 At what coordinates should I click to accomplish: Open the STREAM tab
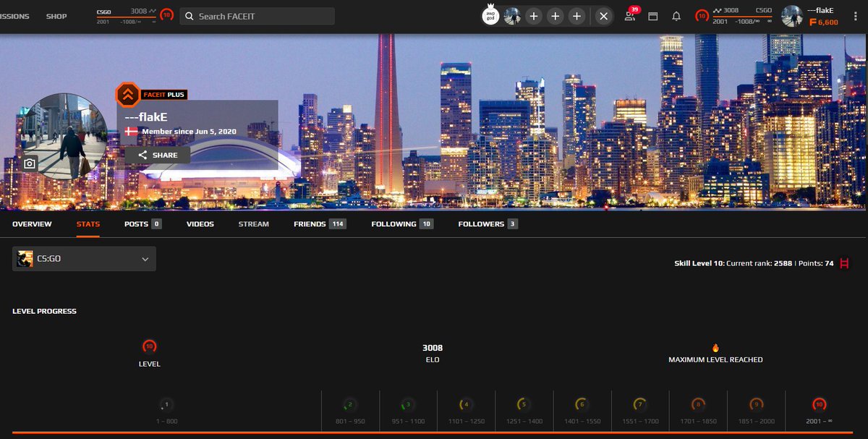click(x=254, y=224)
